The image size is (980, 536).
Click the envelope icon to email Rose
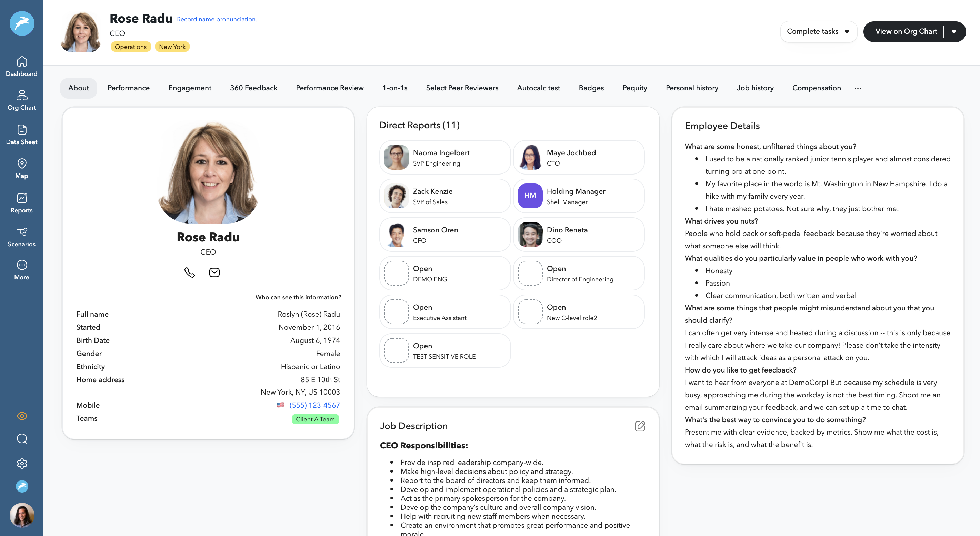point(214,272)
